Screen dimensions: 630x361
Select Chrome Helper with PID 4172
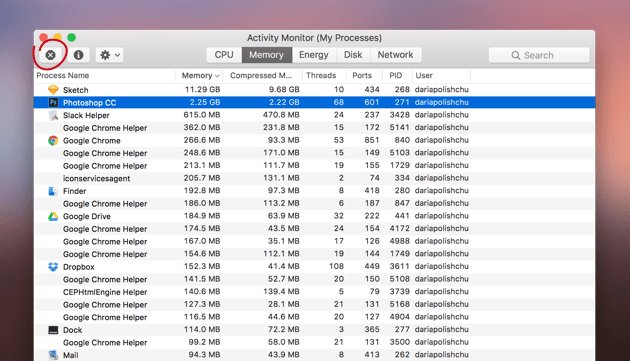[105, 229]
